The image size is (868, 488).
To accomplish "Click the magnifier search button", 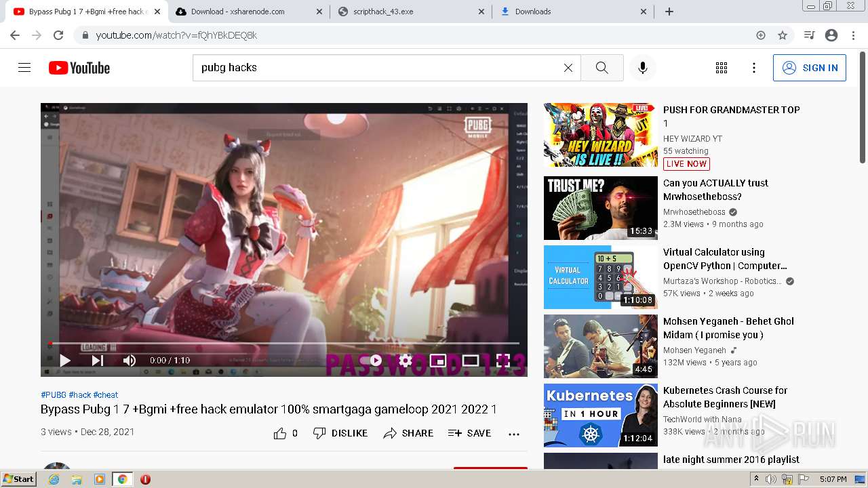I will (x=601, y=68).
